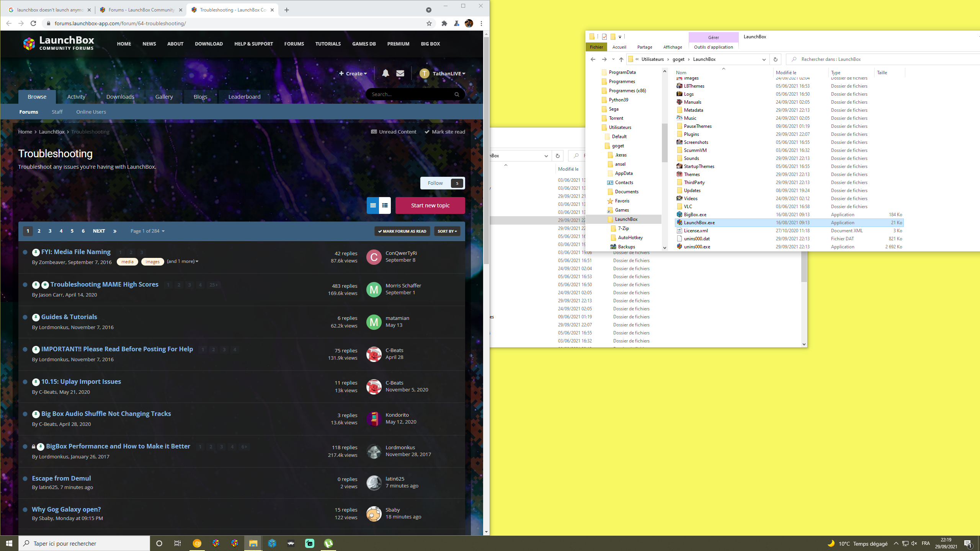Viewport: 980px width, 551px height.
Task: Open forum messages envelope icon
Action: coord(400,73)
